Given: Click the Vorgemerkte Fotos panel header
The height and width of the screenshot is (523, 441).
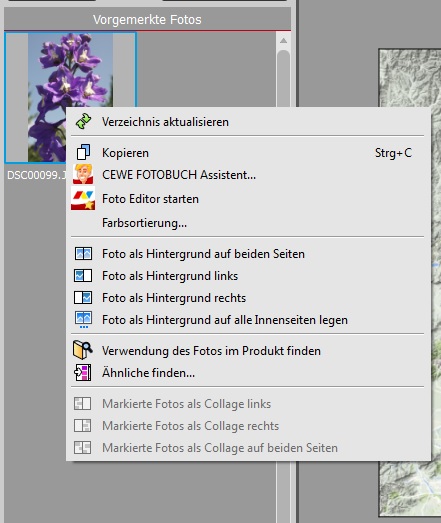Looking at the screenshot, I should click(x=147, y=20).
